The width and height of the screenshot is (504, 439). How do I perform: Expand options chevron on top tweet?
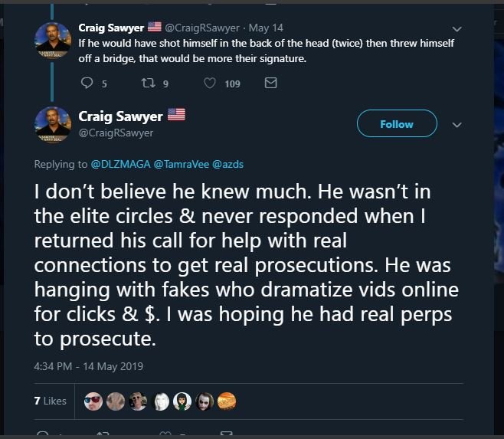point(458,28)
